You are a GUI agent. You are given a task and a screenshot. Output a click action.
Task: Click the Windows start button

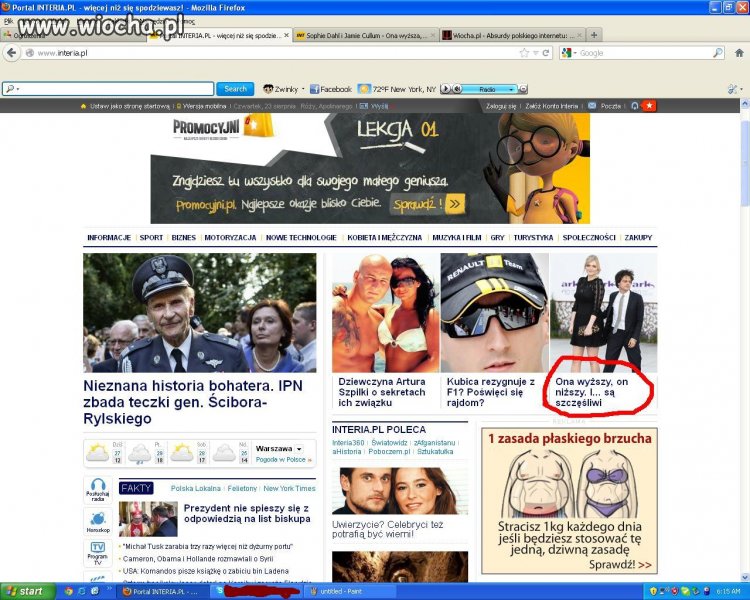click(x=27, y=591)
